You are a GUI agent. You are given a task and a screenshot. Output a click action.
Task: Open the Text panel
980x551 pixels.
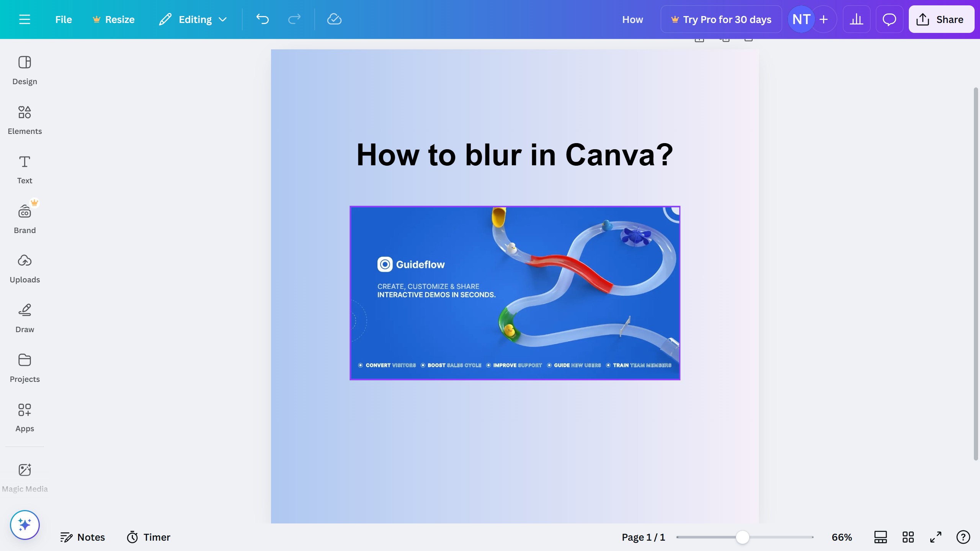(x=24, y=169)
